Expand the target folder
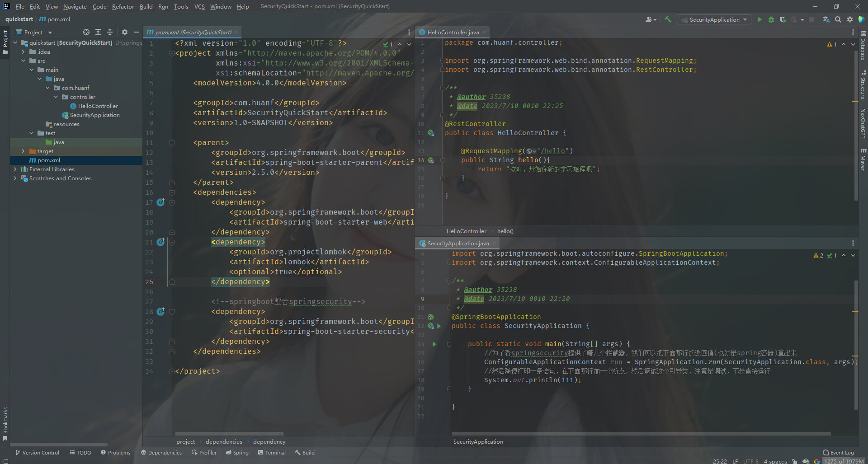 tap(24, 151)
